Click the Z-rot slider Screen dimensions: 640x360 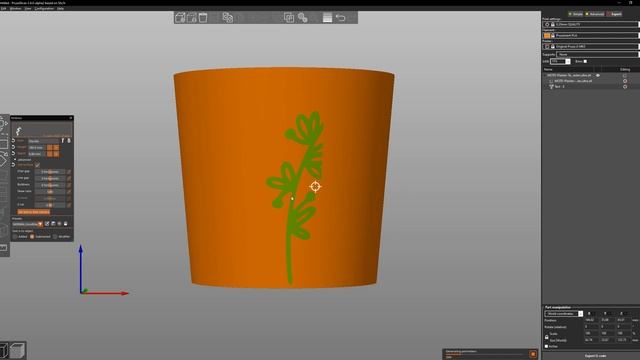coord(50,205)
